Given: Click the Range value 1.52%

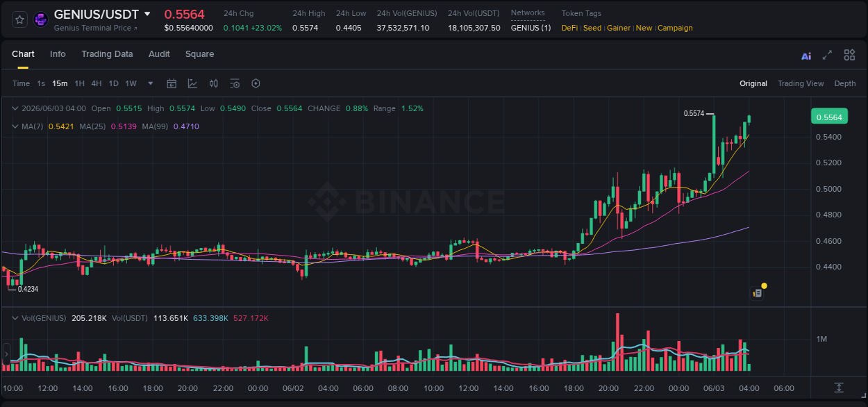Looking at the screenshot, I should tap(412, 108).
